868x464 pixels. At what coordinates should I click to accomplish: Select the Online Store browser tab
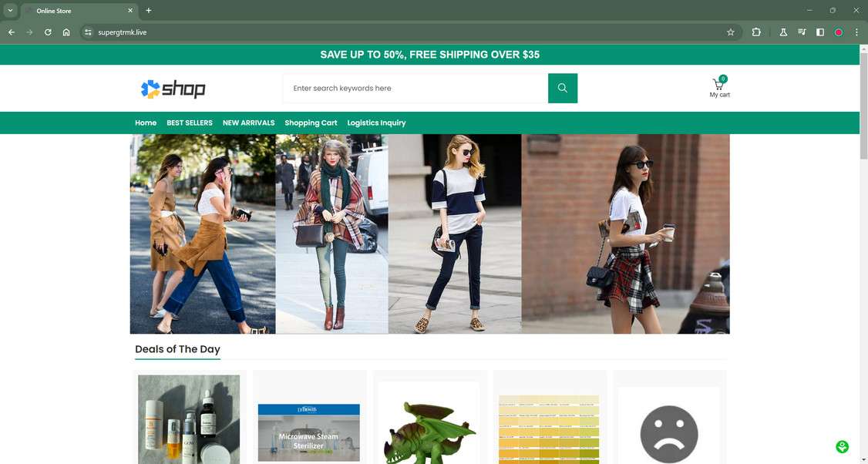tap(78, 11)
